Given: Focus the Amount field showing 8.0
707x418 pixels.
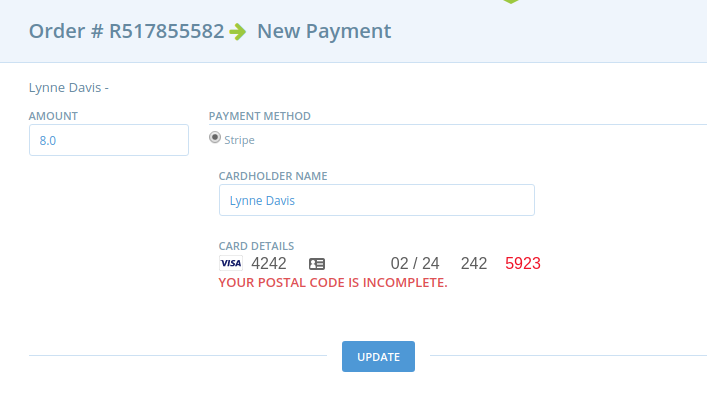Looking at the screenshot, I should coord(109,140).
